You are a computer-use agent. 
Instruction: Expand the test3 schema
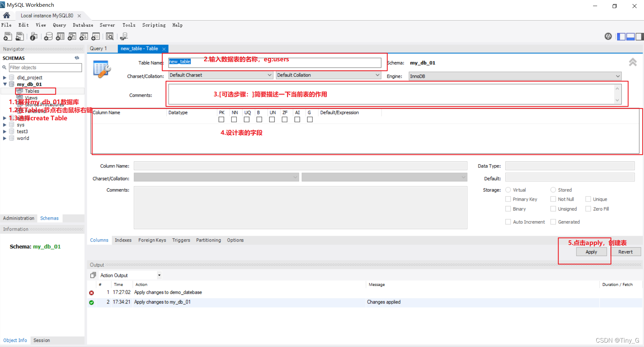(5, 131)
